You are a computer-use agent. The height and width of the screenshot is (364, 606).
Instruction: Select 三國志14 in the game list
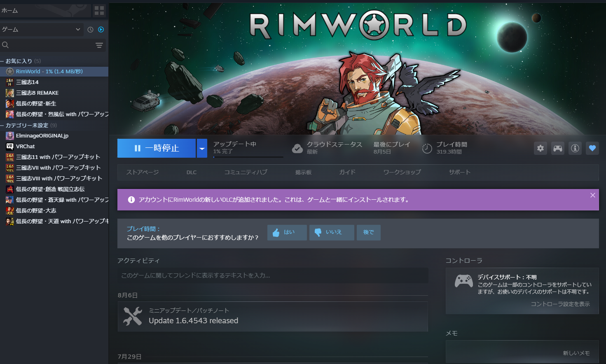(x=54, y=82)
